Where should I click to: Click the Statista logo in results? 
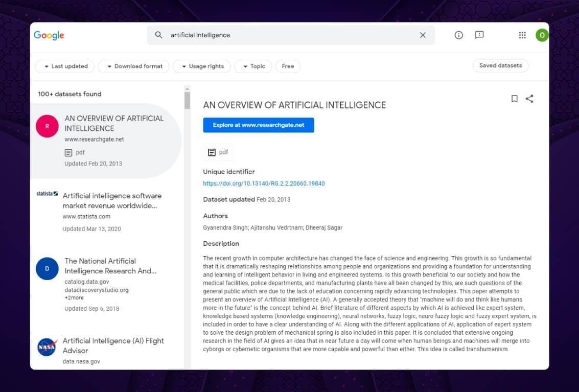[47, 194]
